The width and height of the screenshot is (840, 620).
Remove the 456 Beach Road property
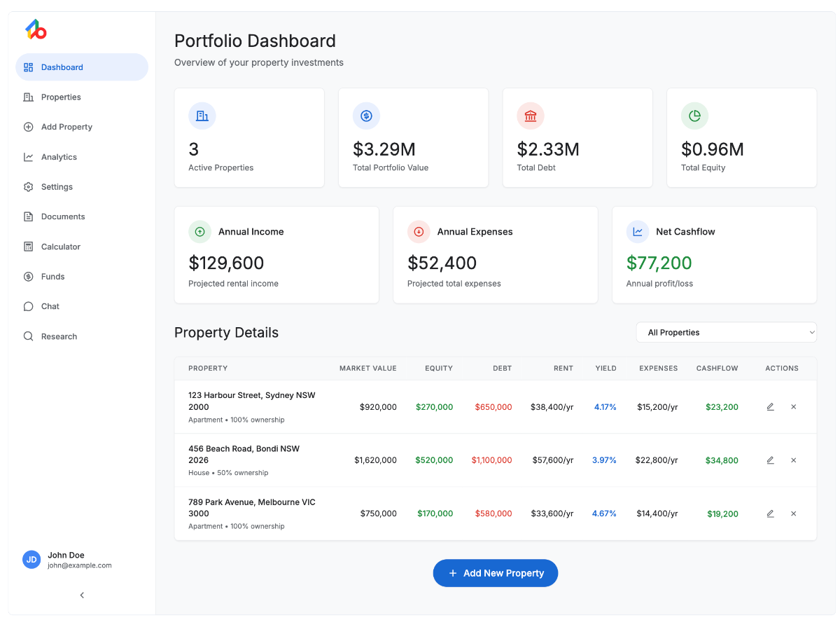[x=793, y=460]
